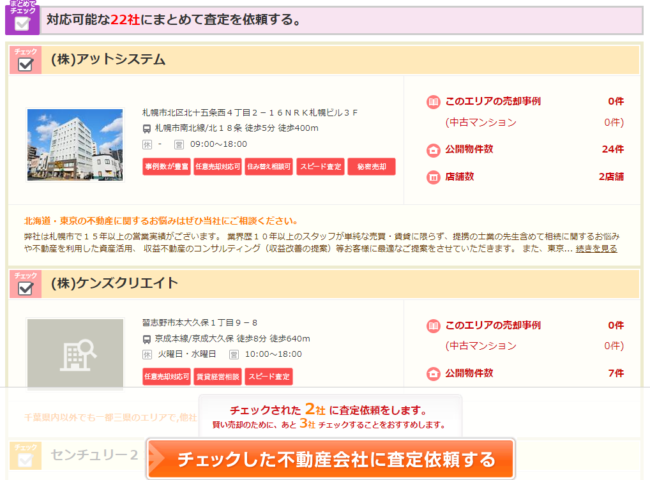Click the (株)ケンズクリエイト company name heading
This screenshot has width=650, height=480.
pos(114,283)
